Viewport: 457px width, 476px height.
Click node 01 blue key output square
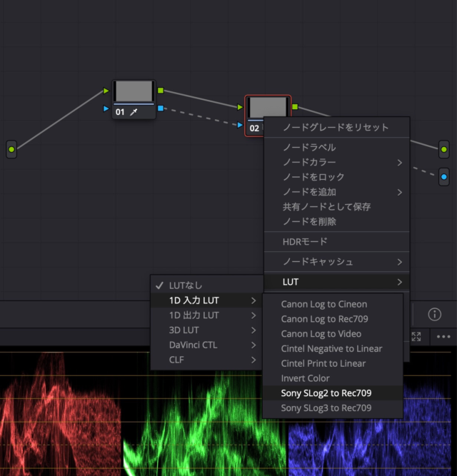(161, 108)
